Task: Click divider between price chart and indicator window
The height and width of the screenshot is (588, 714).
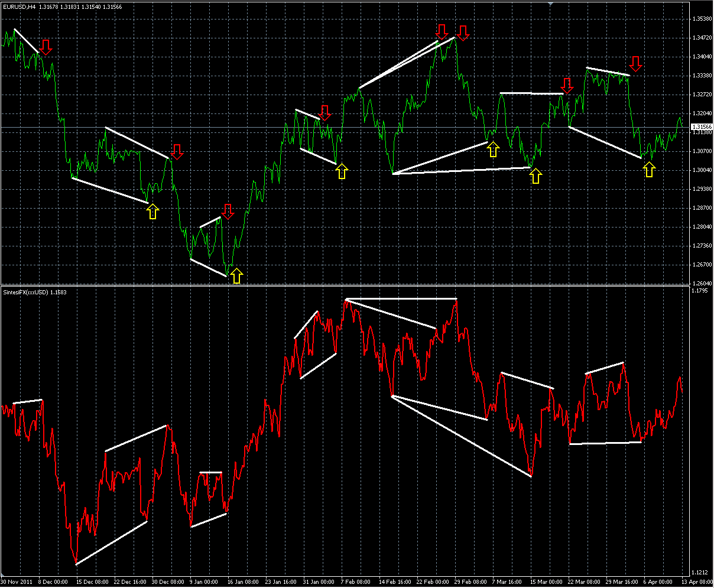Action: point(355,286)
